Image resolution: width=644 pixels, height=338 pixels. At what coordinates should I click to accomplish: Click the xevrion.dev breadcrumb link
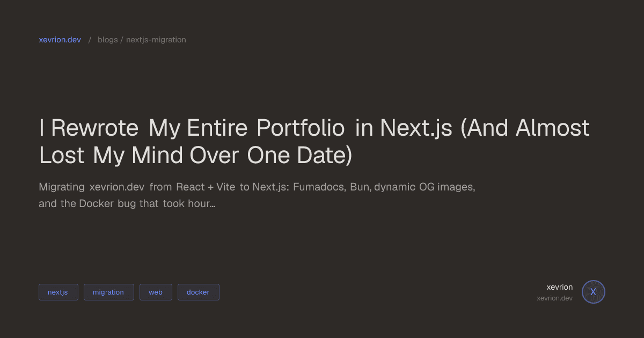tap(60, 40)
